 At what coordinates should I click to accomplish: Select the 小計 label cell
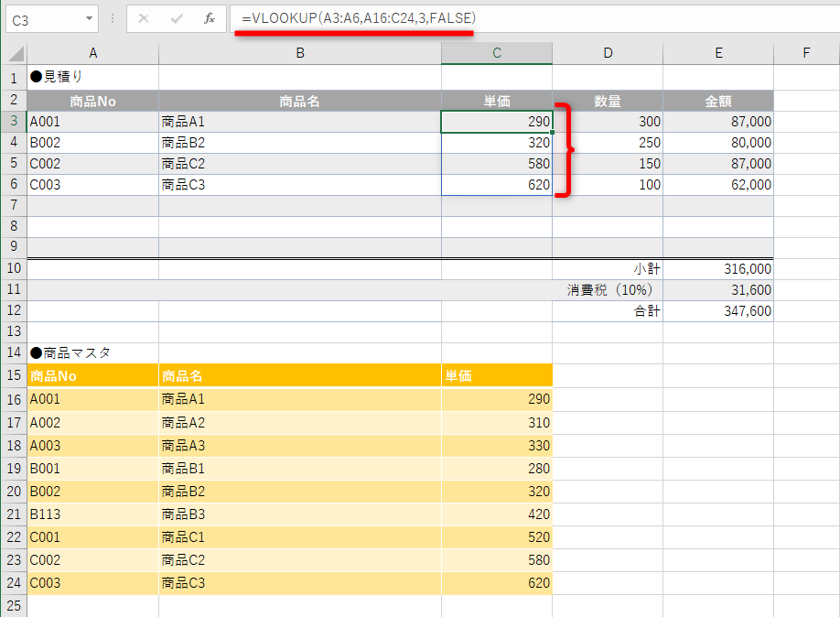[x=607, y=268]
